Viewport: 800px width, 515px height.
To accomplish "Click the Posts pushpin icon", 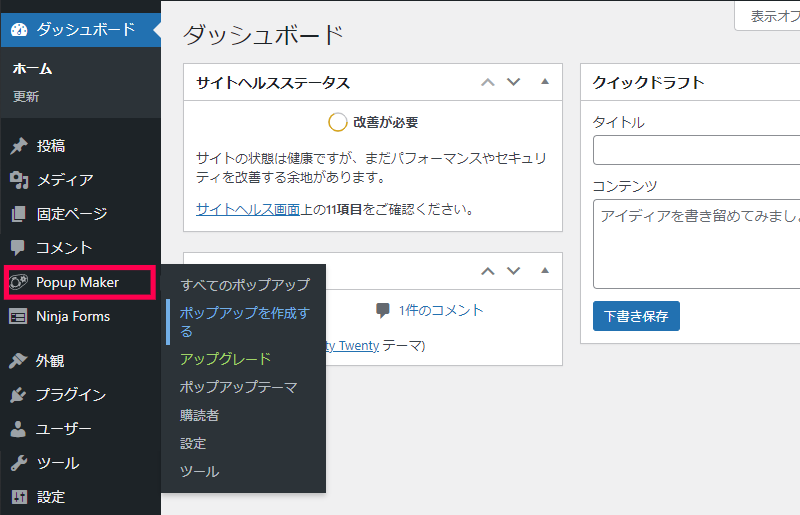I will pyautogui.click(x=19, y=146).
